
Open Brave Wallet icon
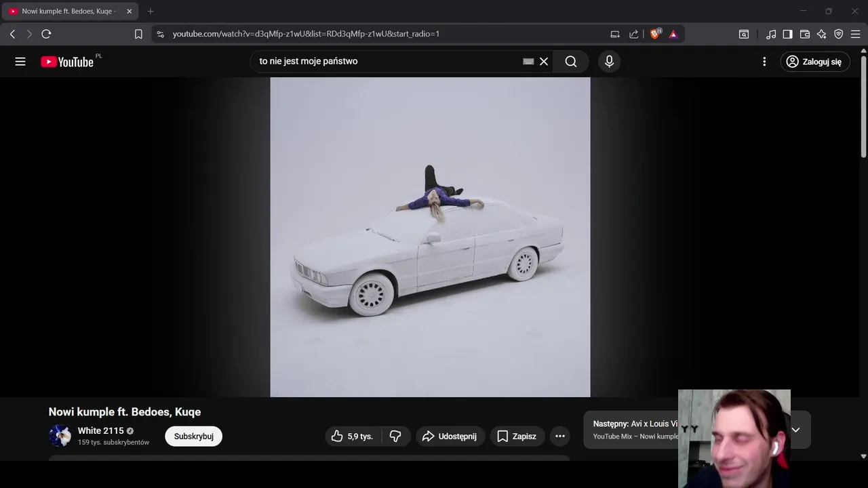[805, 34]
